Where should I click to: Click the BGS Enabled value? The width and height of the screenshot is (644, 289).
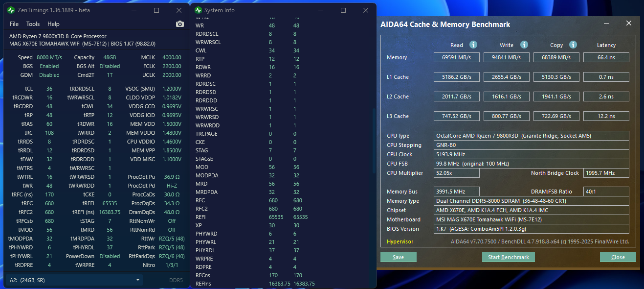49,66
